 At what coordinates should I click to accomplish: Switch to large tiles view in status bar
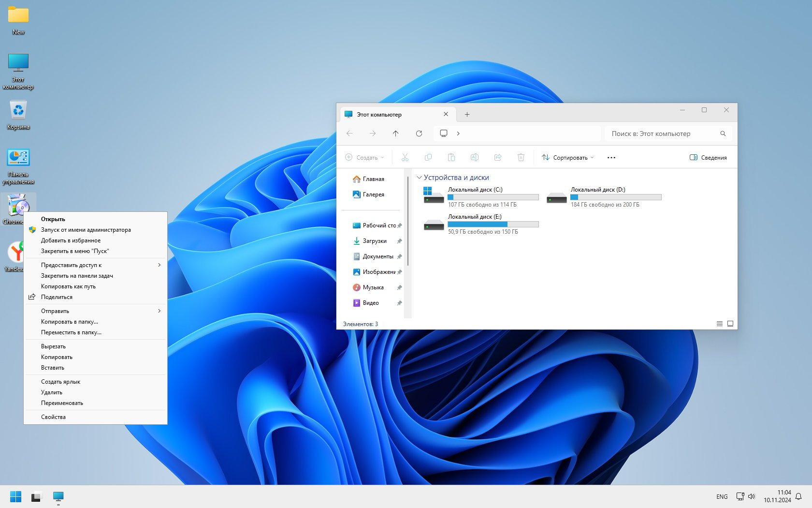730,324
